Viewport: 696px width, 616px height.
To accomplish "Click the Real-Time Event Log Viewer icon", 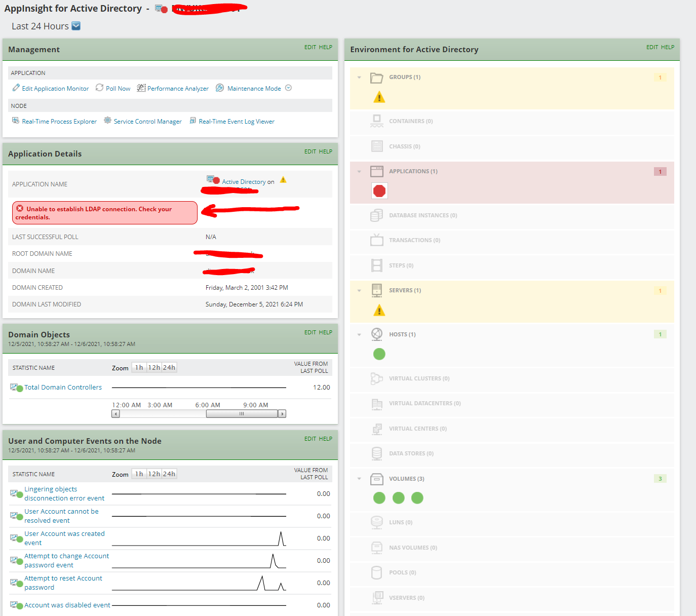I will pyautogui.click(x=193, y=121).
